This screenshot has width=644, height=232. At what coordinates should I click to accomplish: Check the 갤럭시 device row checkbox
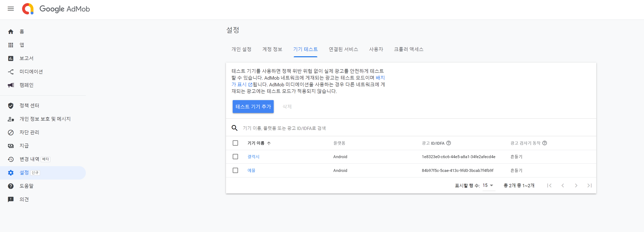pyautogui.click(x=235, y=157)
